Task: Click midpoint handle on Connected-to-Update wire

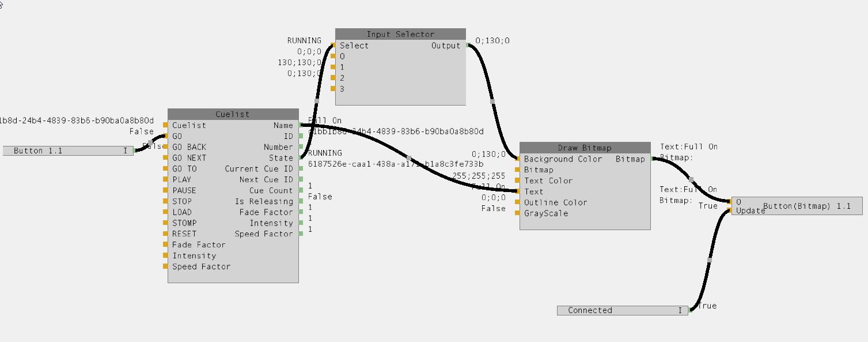Action: 709,261
